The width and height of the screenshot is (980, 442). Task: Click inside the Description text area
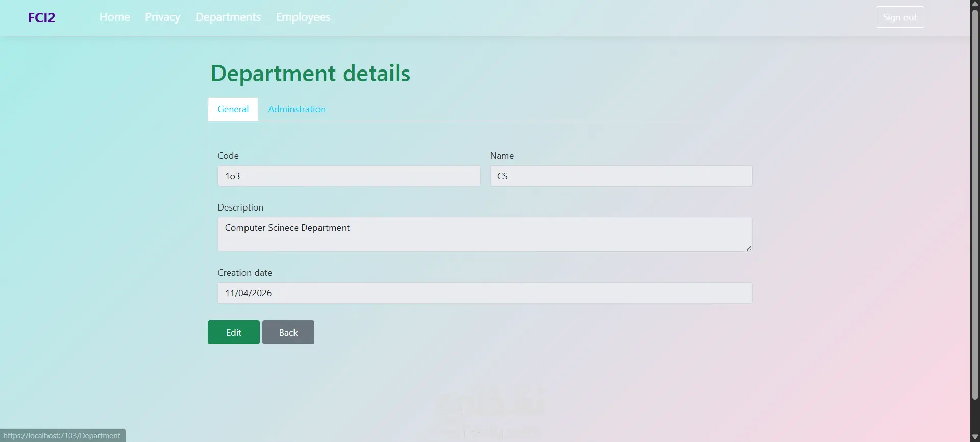(485, 234)
